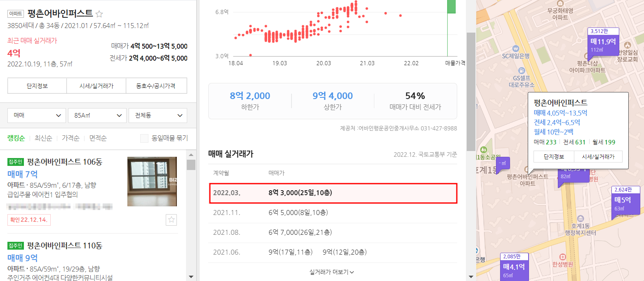Open the 매매 transaction type dropdown
The image size is (644, 281).
[37, 116]
